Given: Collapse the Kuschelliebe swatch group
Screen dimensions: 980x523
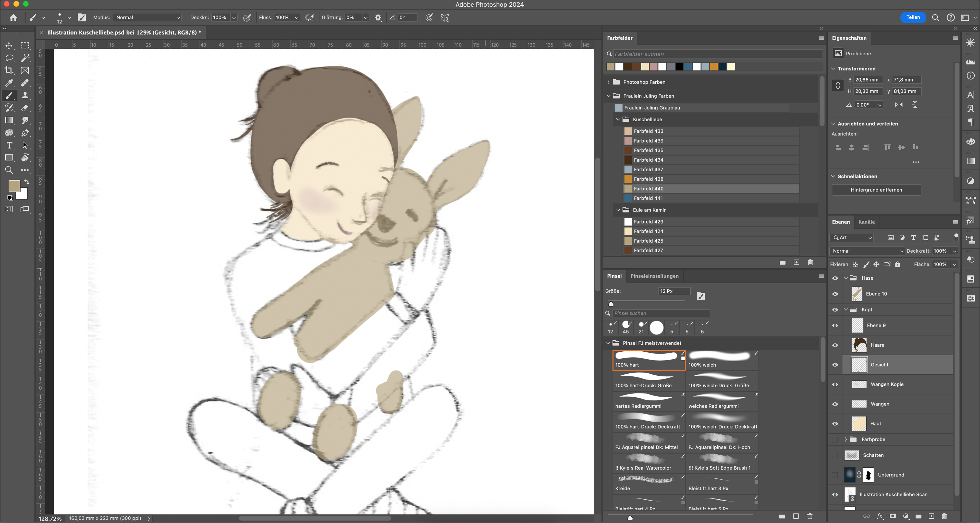Looking at the screenshot, I should click(x=618, y=119).
